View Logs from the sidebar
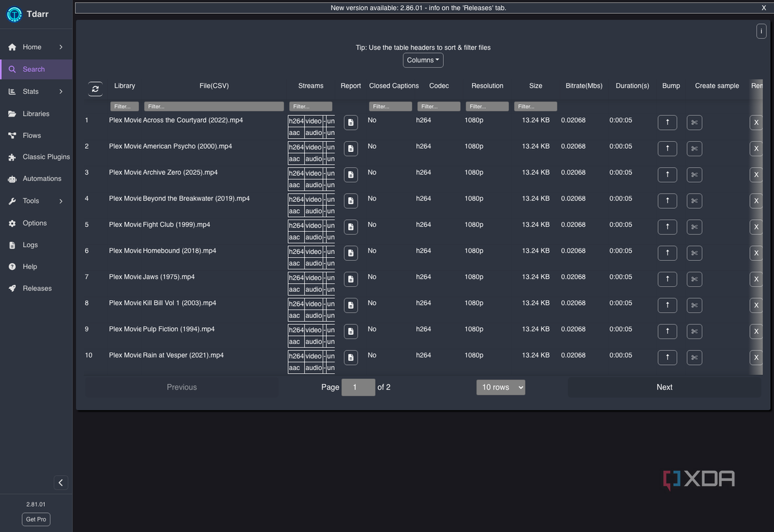The width and height of the screenshot is (774, 532). coord(36,245)
